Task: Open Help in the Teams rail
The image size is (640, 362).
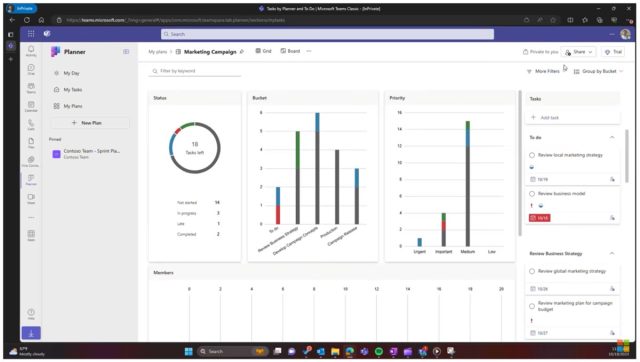Action: click(31, 314)
